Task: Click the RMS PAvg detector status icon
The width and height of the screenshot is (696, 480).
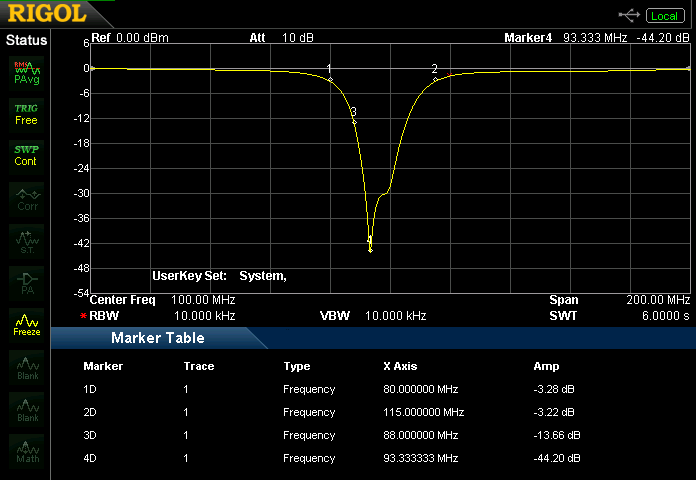Action: point(27,73)
